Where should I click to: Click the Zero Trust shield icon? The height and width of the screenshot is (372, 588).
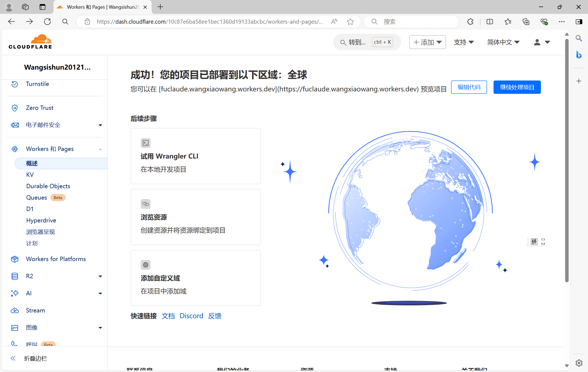click(x=15, y=108)
